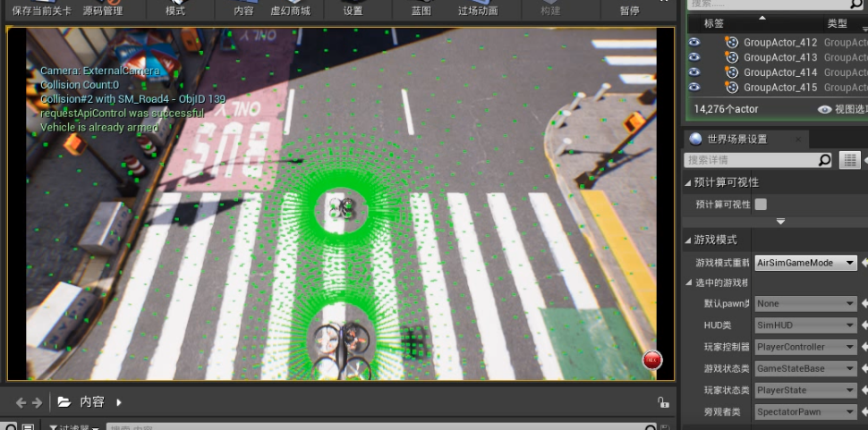Click the red REC recording button in viewport

click(652, 359)
